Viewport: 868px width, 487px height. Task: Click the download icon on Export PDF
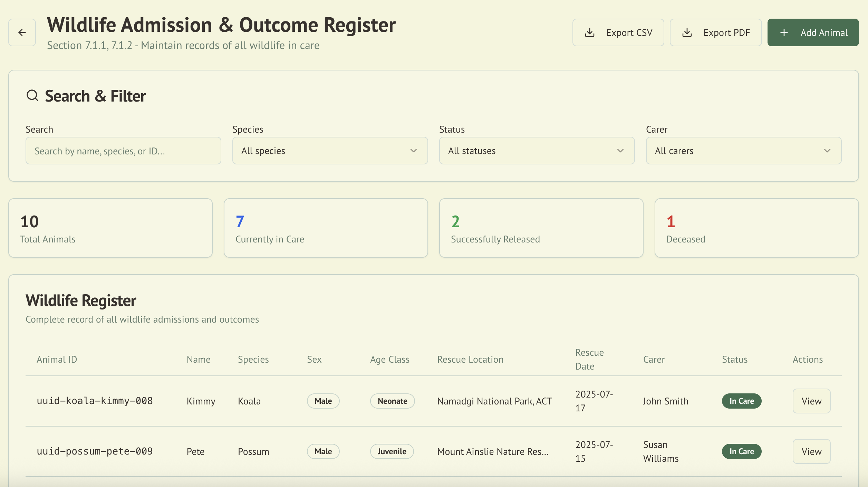687,32
